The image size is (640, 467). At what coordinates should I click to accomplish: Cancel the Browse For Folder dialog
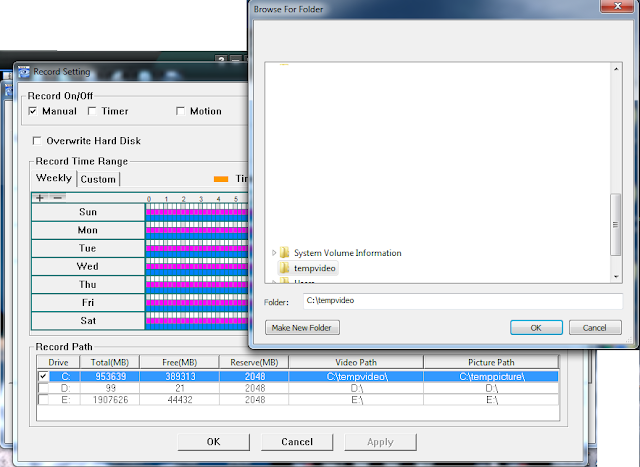[x=595, y=328]
